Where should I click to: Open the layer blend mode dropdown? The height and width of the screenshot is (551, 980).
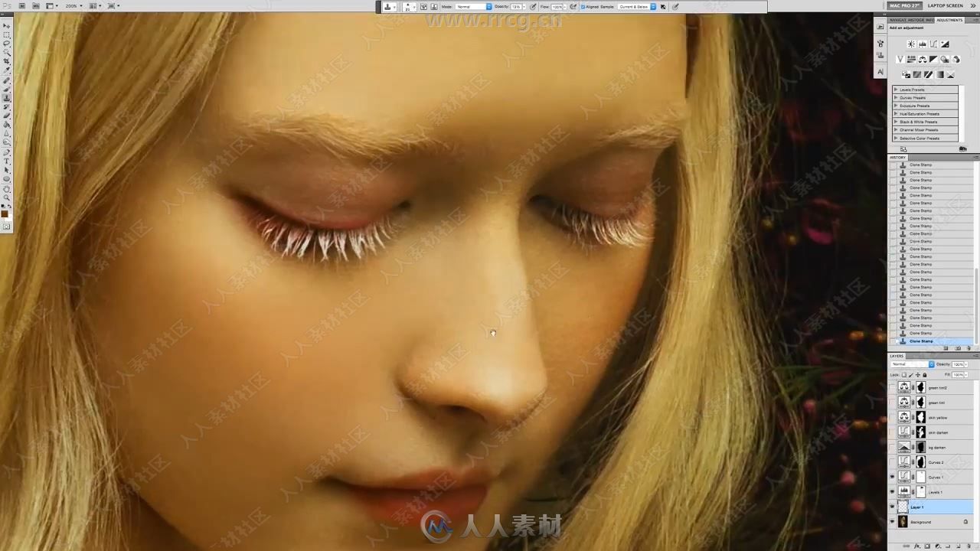pos(913,364)
